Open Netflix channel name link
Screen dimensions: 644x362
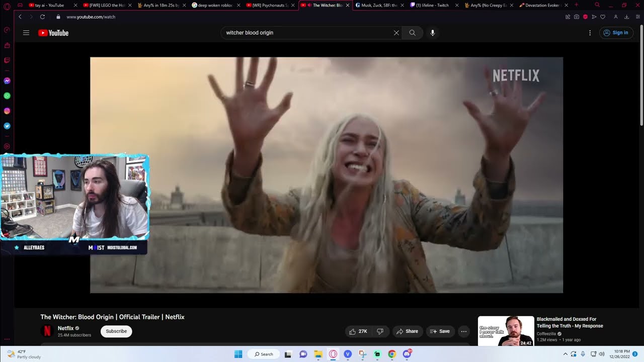65,328
